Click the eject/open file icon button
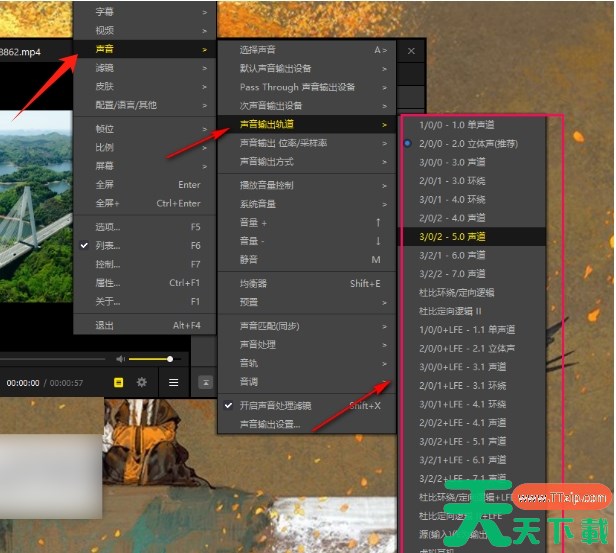The image size is (616, 553). pyautogui.click(x=205, y=382)
